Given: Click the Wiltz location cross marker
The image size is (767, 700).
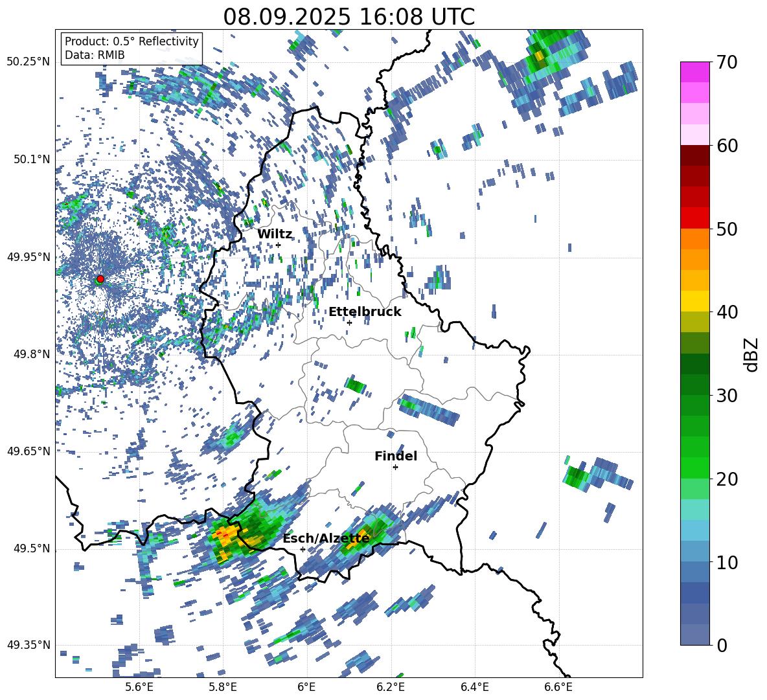Looking at the screenshot, I should 279,245.
